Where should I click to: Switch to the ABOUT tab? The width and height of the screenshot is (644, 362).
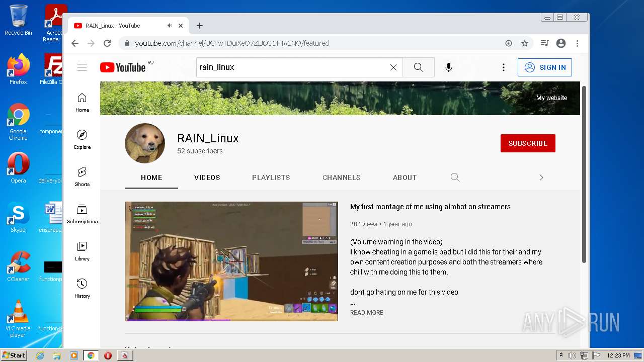coord(405,177)
